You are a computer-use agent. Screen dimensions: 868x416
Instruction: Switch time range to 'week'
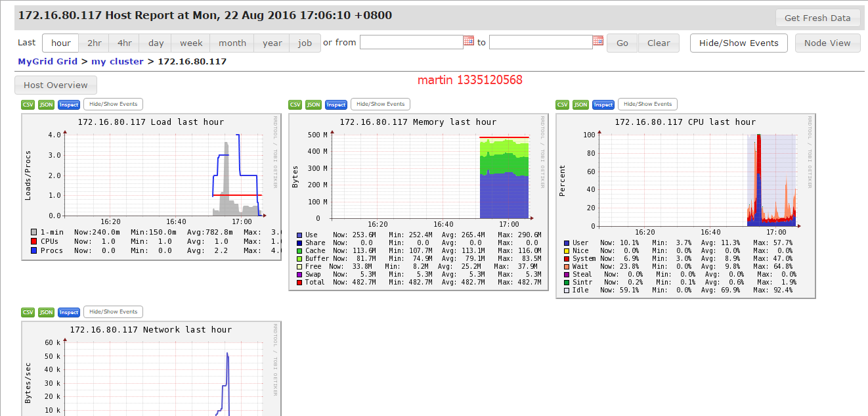[191, 43]
